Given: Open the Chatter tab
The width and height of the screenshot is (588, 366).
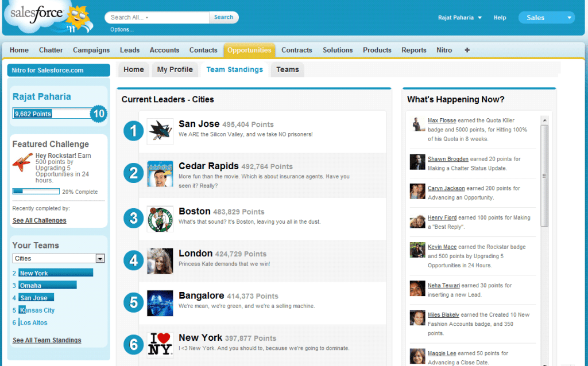Looking at the screenshot, I should pos(51,50).
